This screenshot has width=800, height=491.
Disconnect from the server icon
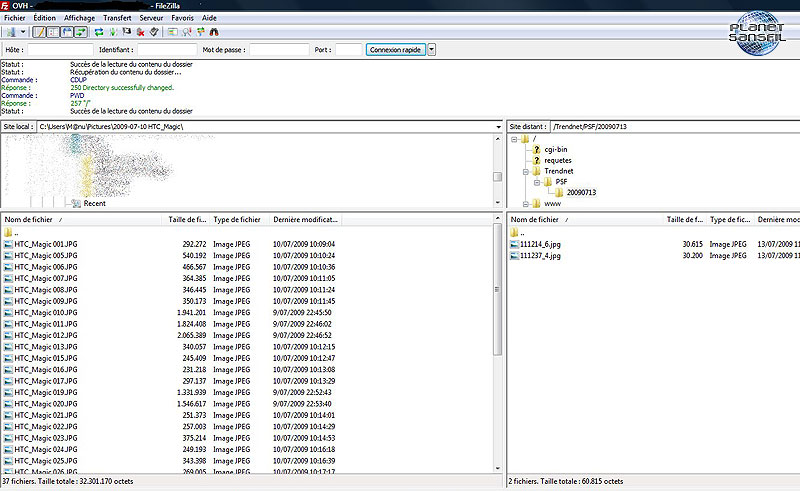coord(140,32)
